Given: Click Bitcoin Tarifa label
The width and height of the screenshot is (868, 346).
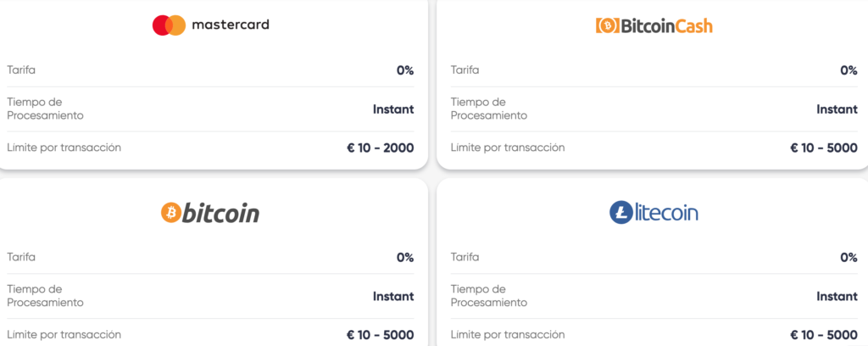Looking at the screenshot, I should pyautogui.click(x=21, y=257).
